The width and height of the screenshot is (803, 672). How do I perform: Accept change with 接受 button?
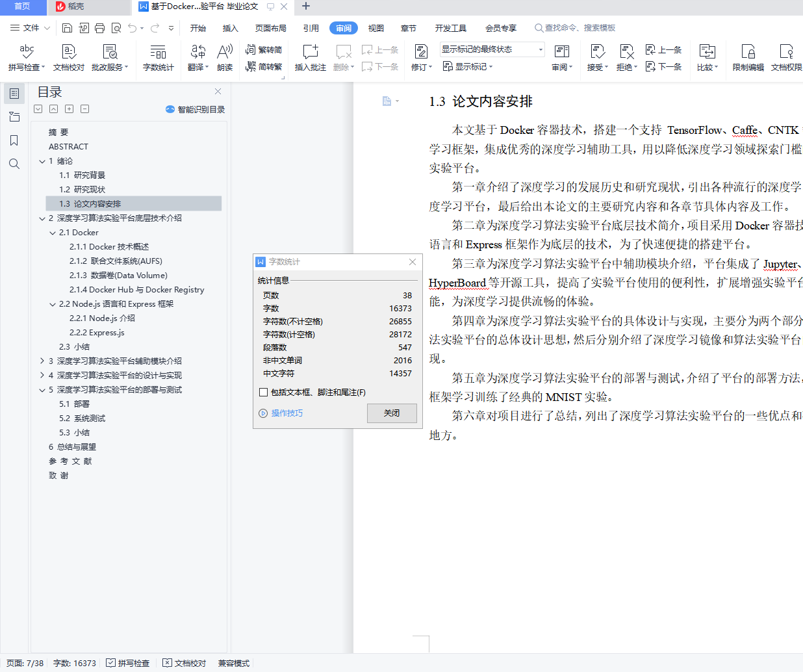click(x=597, y=57)
